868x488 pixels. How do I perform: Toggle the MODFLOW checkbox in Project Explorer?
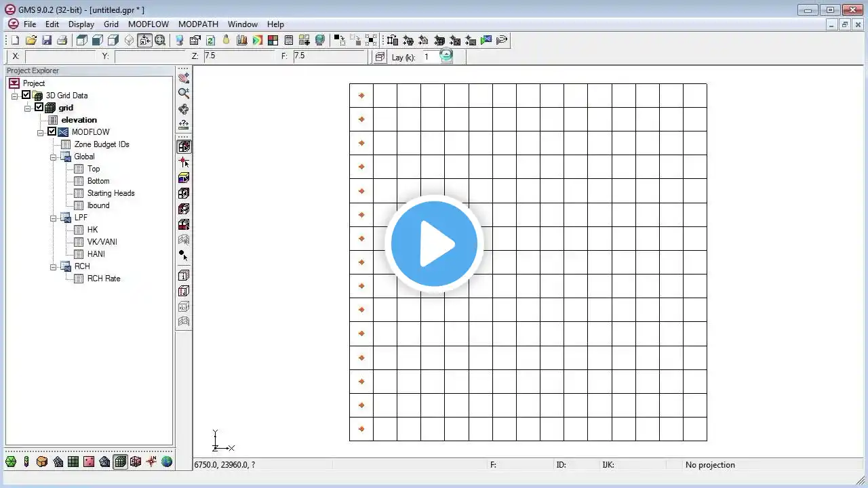(x=52, y=132)
